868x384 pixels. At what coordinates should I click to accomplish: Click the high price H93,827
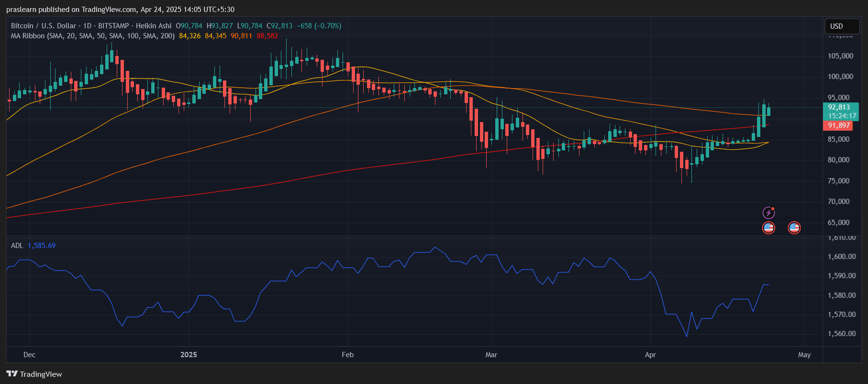[220, 26]
